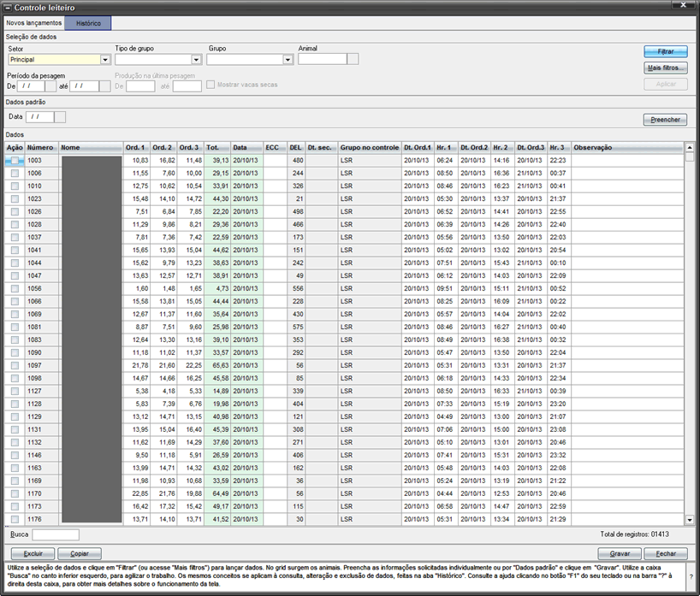Click the Filtrar button
The width and height of the screenshot is (700, 596).
(666, 51)
